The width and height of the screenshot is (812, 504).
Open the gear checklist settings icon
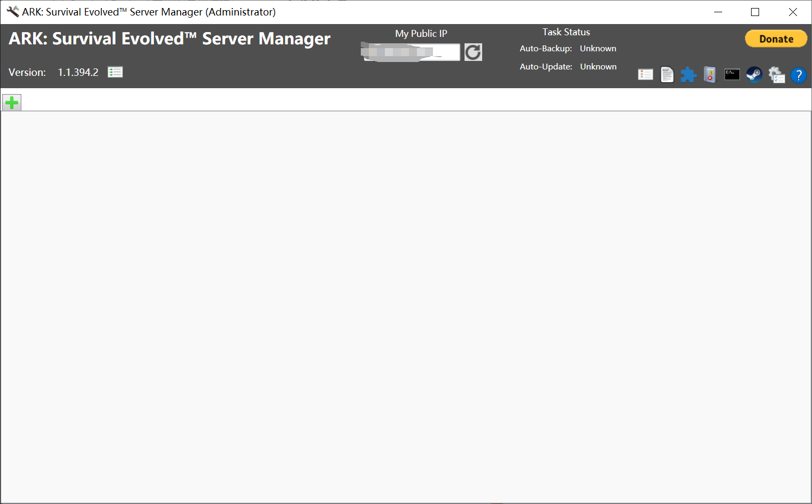pos(776,75)
